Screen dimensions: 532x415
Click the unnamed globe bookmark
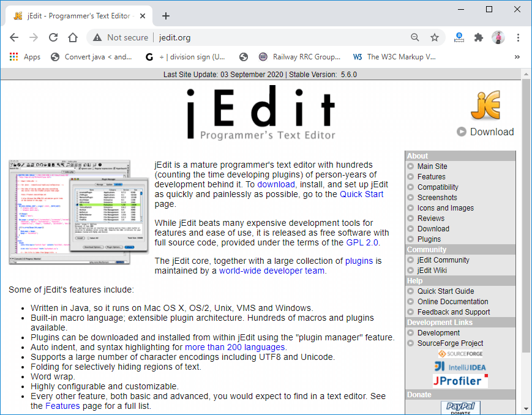click(x=243, y=57)
